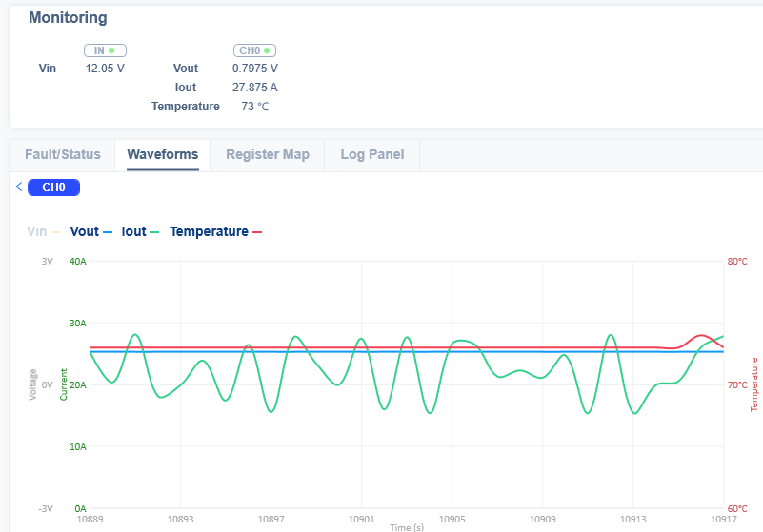763x532 pixels.
Task: Click the Vout reading 0.7975 V
Action: click(255, 69)
